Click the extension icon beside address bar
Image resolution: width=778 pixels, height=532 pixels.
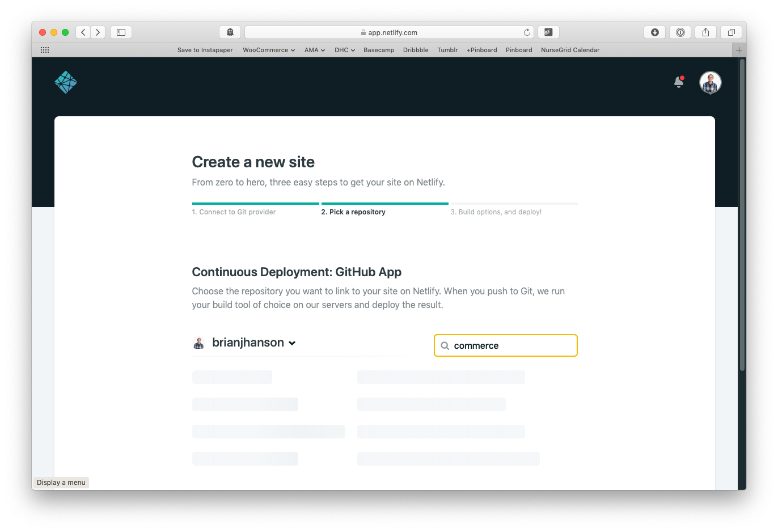tap(548, 32)
